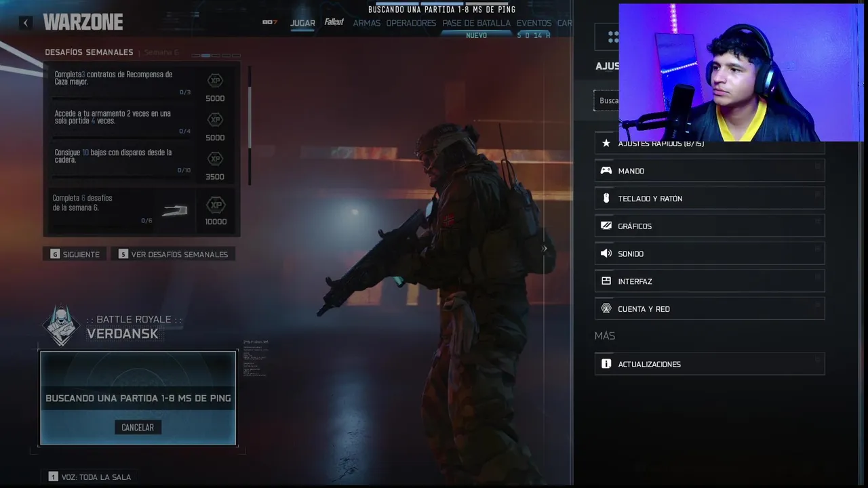This screenshot has width=868, height=488.
Task: Switch to the ARMAS tab
Action: [x=367, y=23]
